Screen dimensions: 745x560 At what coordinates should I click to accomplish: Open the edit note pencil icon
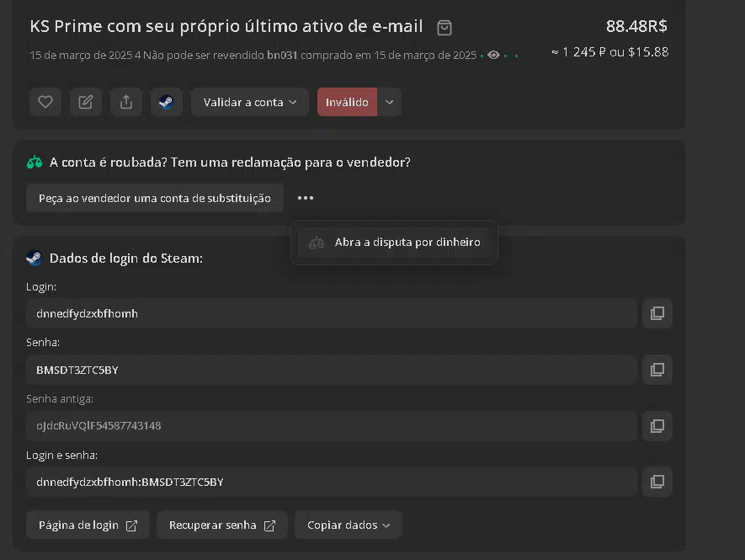tap(86, 102)
